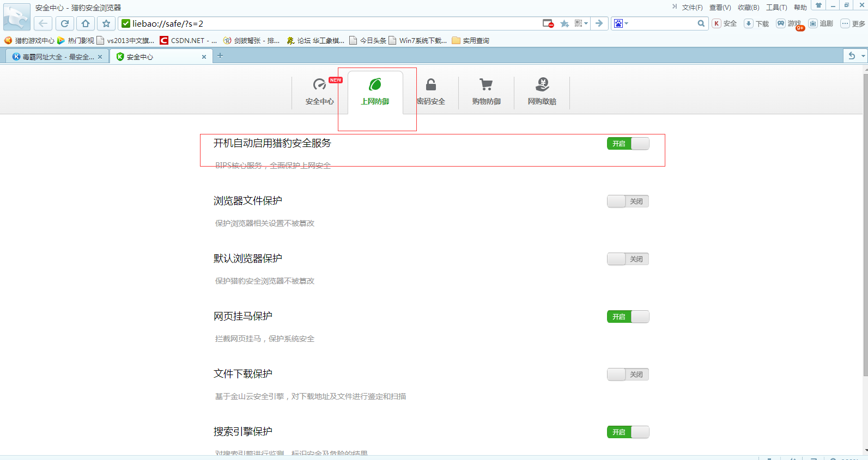Open the 下载 downloads toolbar button
Viewport: 868px width, 460px height.
[757, 23]
